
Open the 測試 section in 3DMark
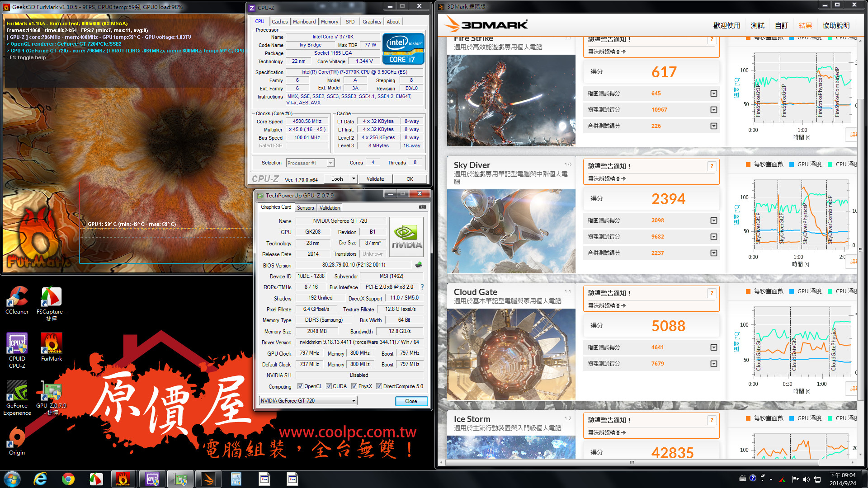click(x=758, y=26)
